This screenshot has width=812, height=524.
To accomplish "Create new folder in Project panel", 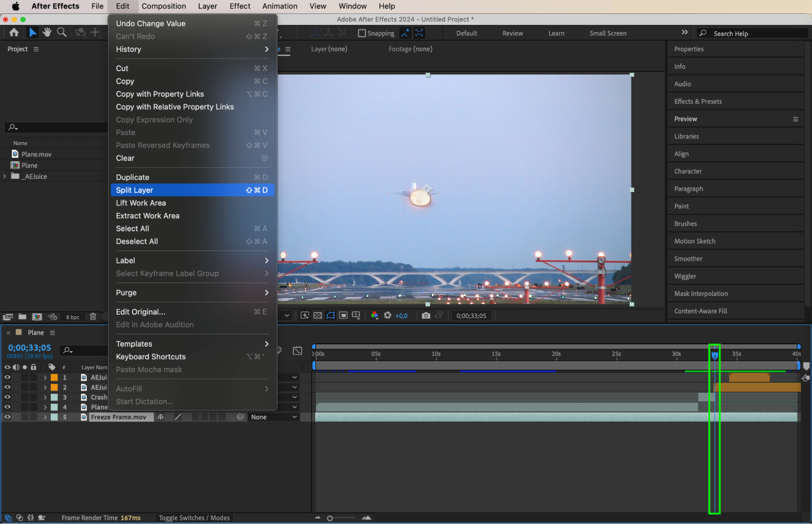I will coord(22,317).
